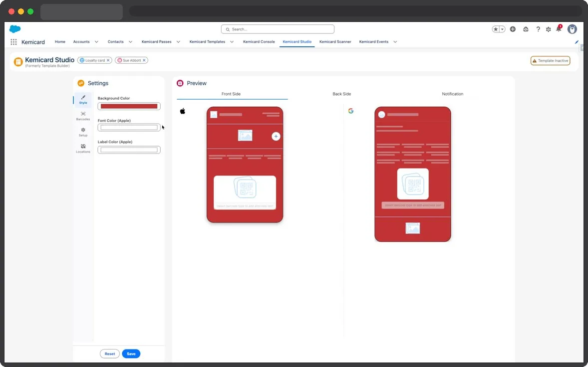The width and height of the screenshot is (588, 367).
Task: Click the Save button
Action: pyautogui.click(x=131, y=354)
